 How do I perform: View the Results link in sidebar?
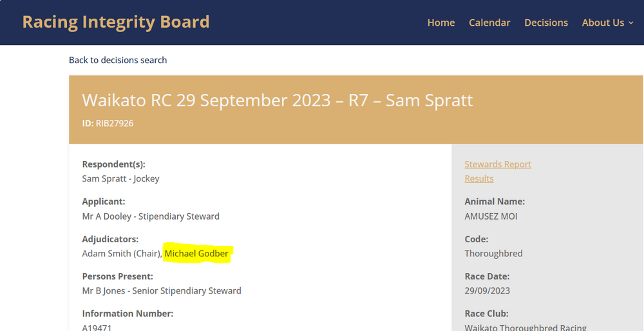coord(479,178)
